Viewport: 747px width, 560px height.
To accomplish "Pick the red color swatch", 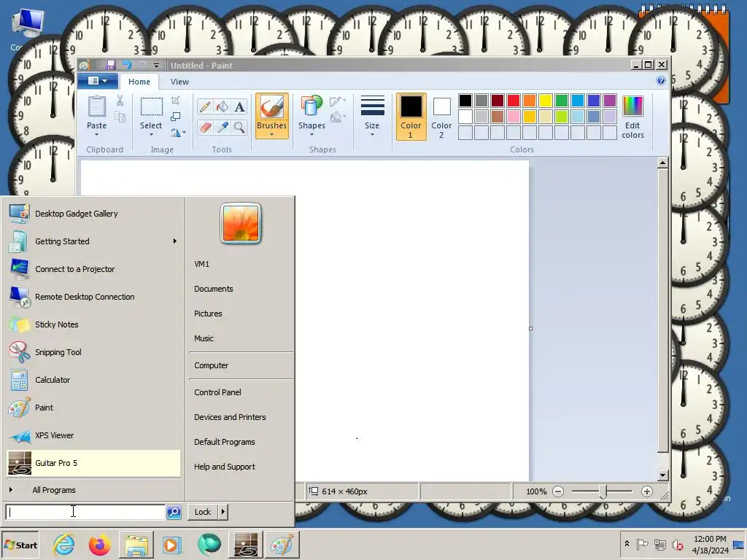I will (x=514, y=101).
